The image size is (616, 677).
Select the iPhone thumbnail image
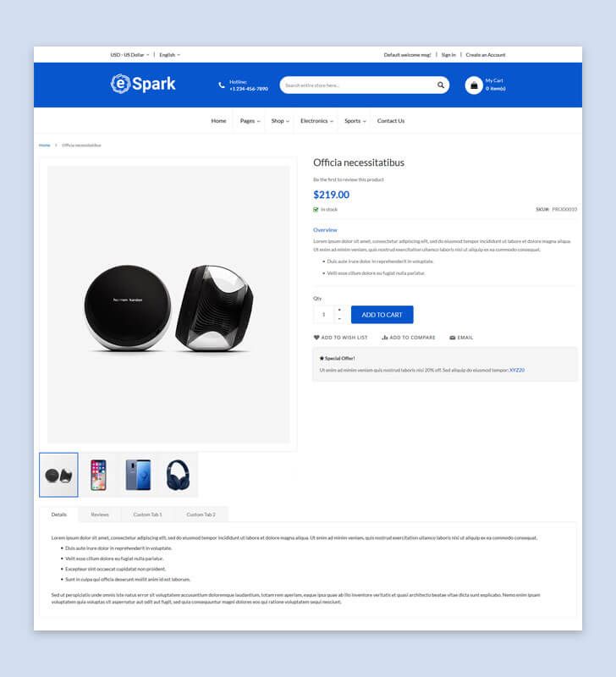tap(98, 475)
